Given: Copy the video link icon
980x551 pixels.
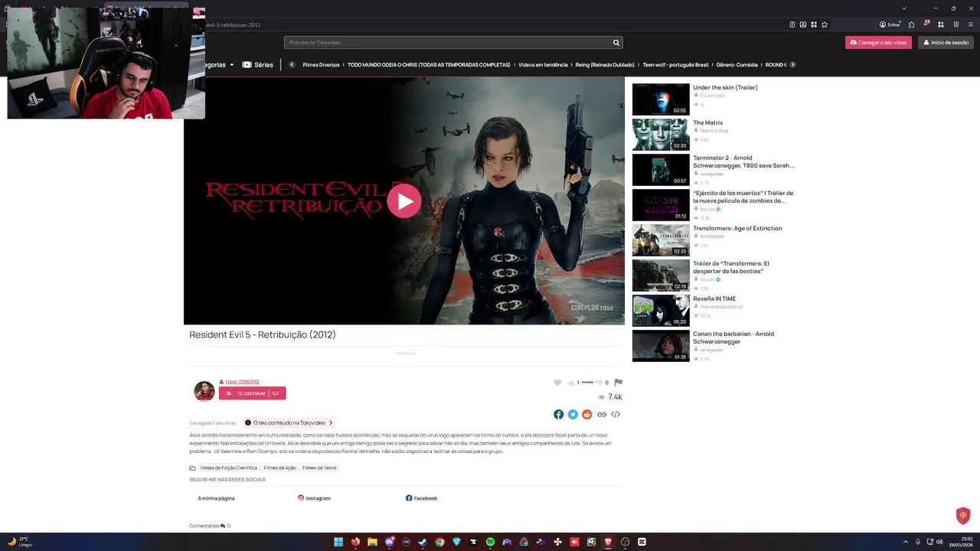Looking at the screenshot, I should click(x=602, y=414).
